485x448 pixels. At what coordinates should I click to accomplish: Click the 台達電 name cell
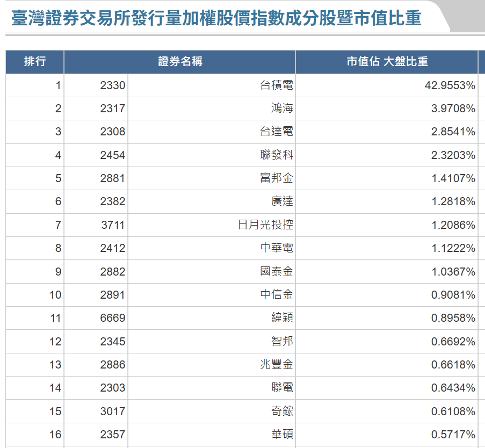pos(277,132)
